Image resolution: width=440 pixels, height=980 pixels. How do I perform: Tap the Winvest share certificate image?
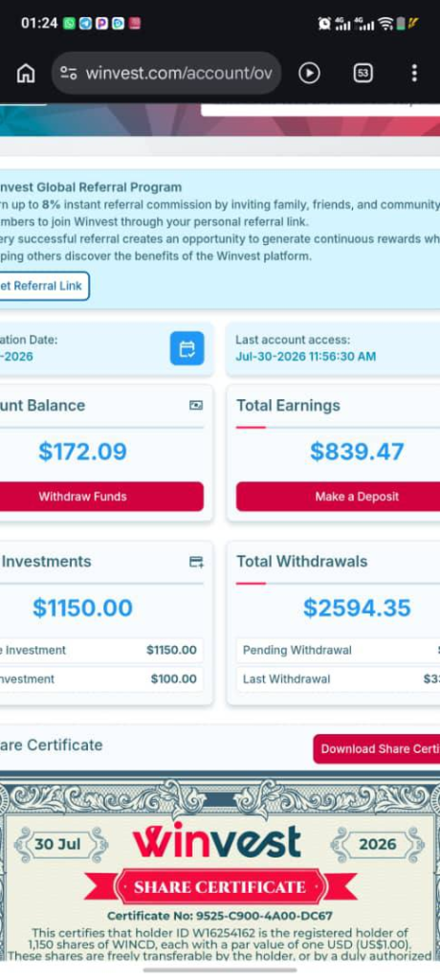220,869
